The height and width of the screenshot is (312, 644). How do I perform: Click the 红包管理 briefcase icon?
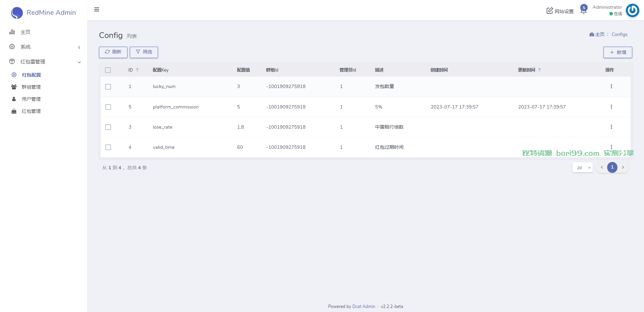click(x=14, y=111)
